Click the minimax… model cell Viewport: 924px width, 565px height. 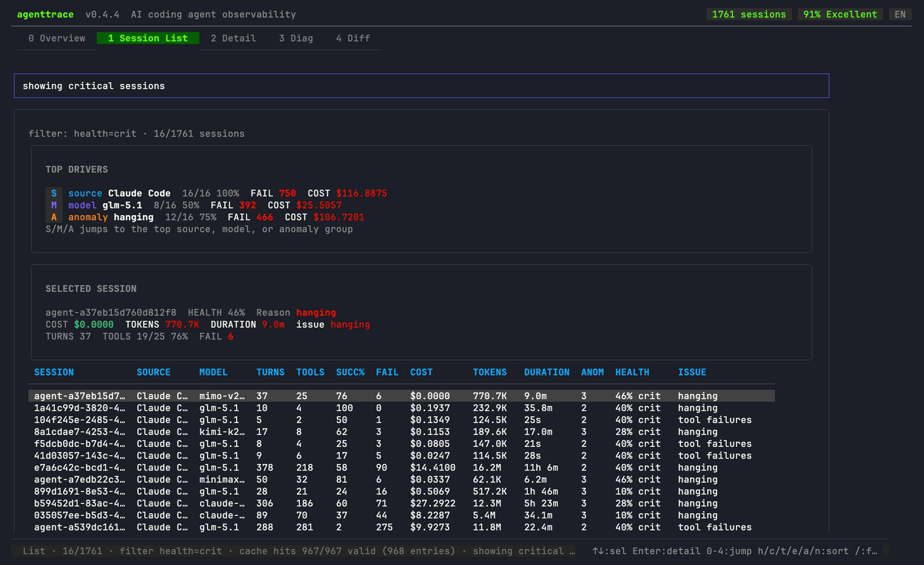click(x=222, y=479)
